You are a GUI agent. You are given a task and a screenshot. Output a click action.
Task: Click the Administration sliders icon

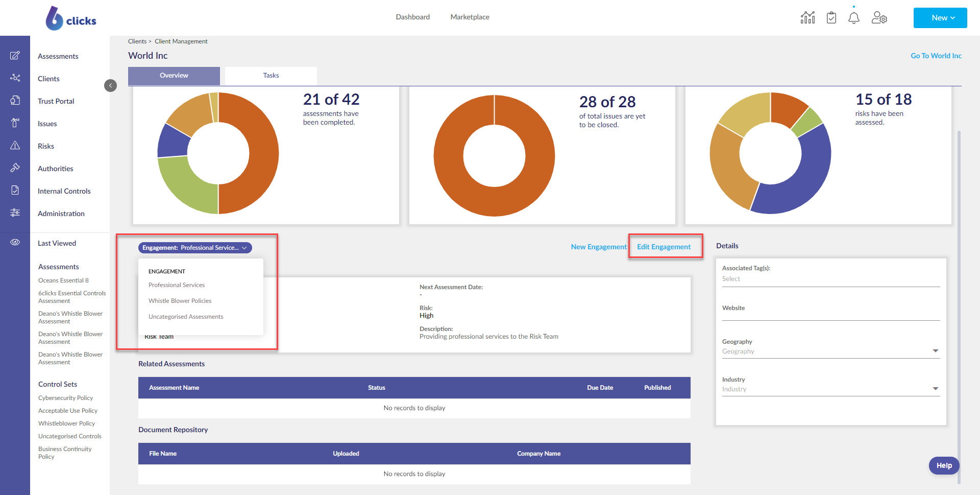click(x=15, y=213)
